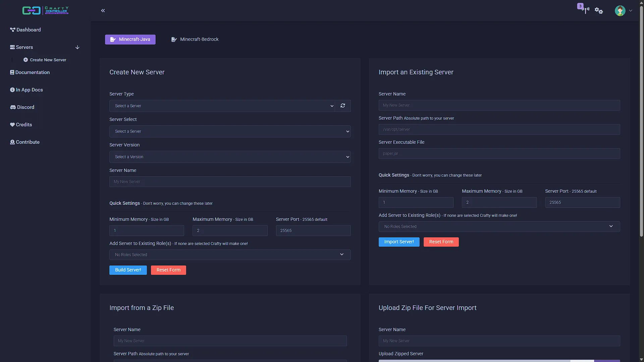Open the Server Type dropdown
Viewport: 644px width, 362px height.
coord(222,106)
